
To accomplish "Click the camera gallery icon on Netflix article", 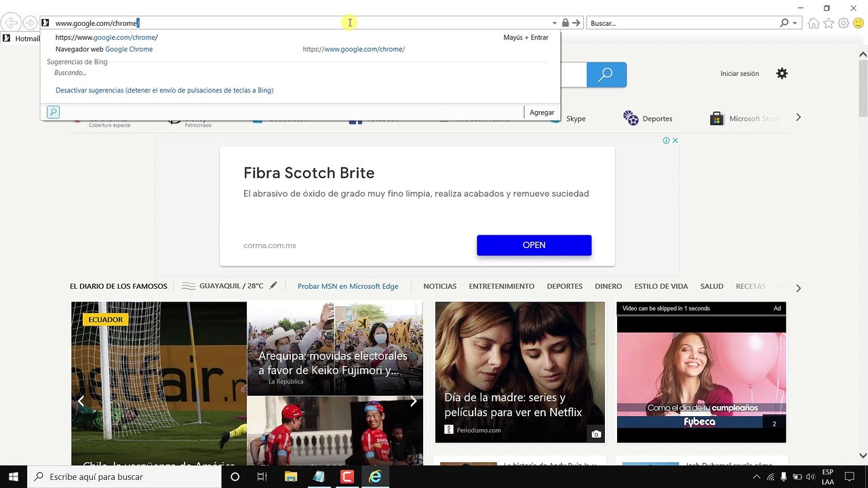I will [596, 434].
